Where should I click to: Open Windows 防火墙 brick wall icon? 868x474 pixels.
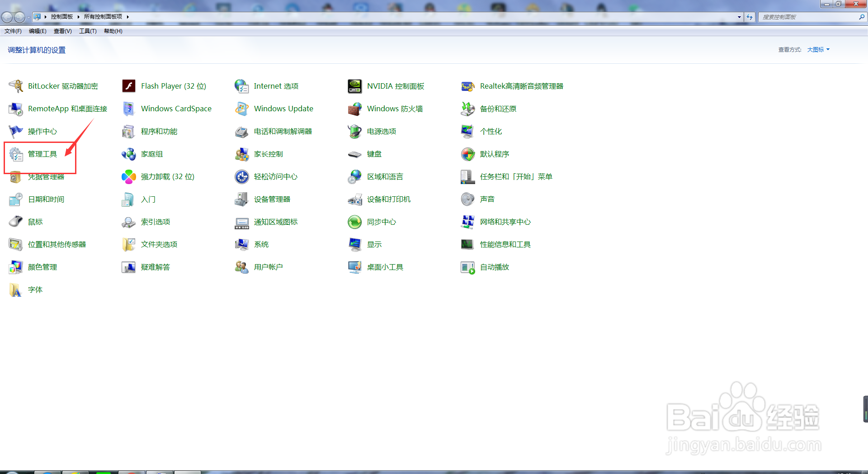point(355,109)
